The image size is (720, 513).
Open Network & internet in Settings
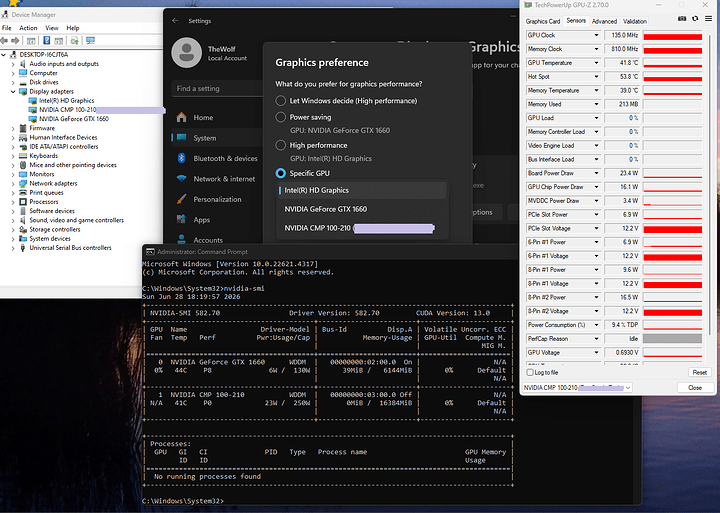point(217,179)
